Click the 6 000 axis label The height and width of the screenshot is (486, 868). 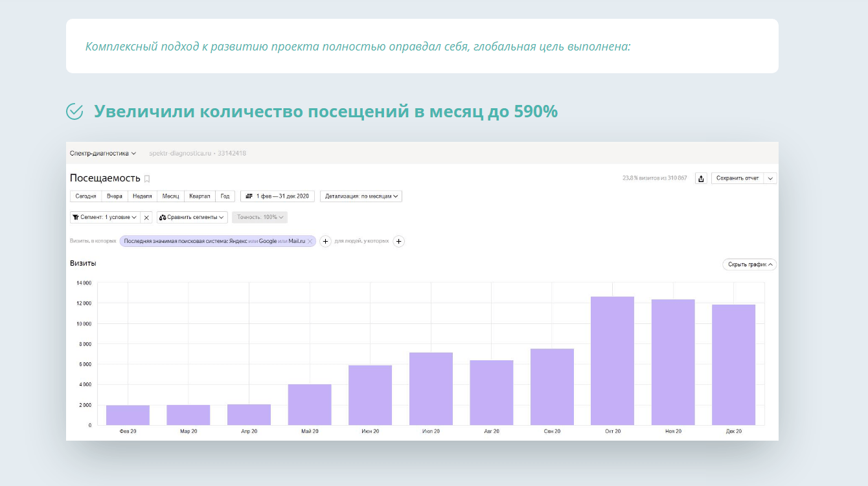[86, 364]
